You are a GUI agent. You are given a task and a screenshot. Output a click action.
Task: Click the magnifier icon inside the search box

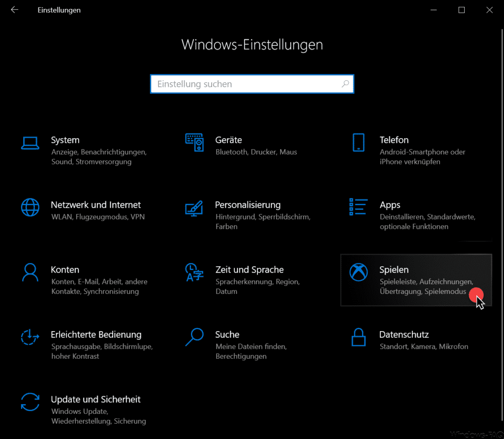(x=345, y=84)
